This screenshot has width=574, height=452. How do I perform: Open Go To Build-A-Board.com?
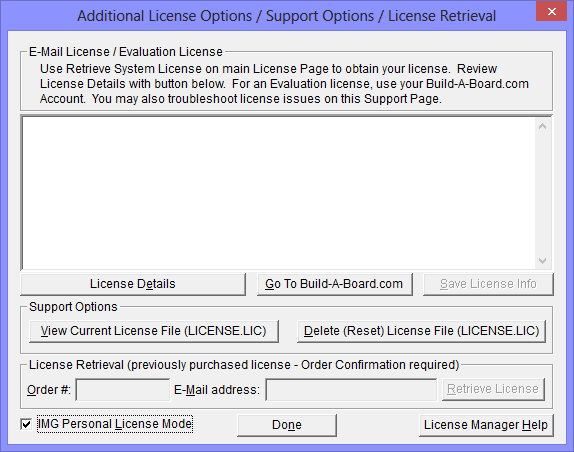pyautogui.click(x=335, y=284)
